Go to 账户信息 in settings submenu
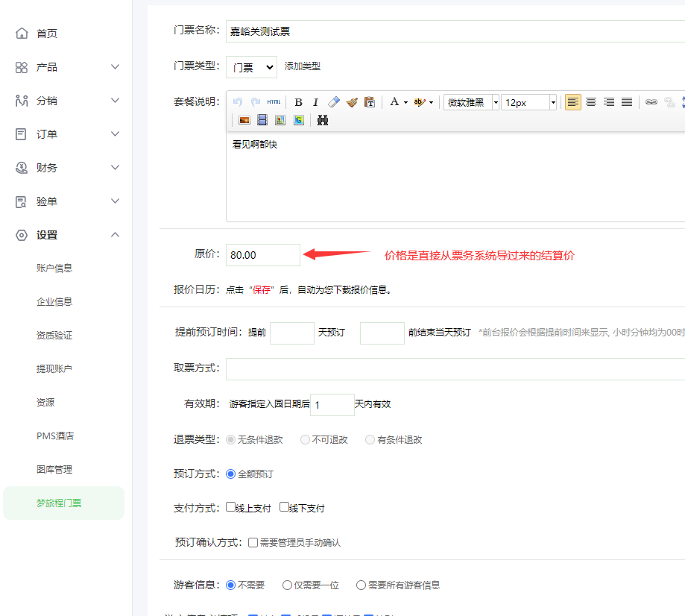The height and width of the screenshot is (616, 685). coord(54,268)
